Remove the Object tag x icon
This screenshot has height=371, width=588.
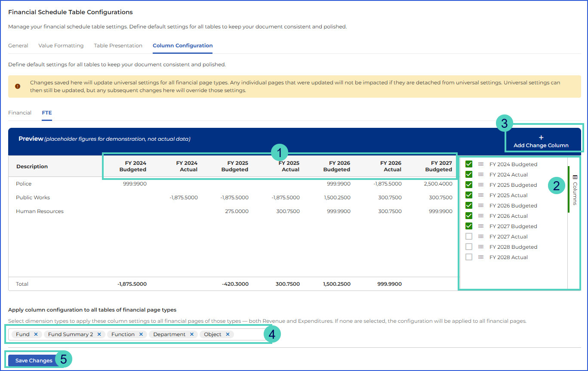point(228,334)
